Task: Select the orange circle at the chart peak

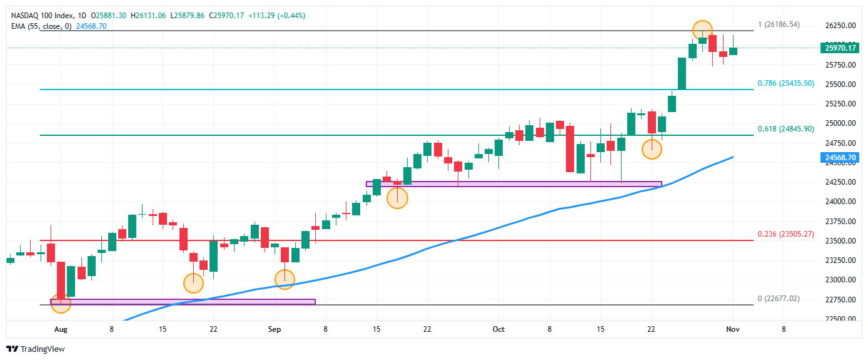Action: click(702, 28)
